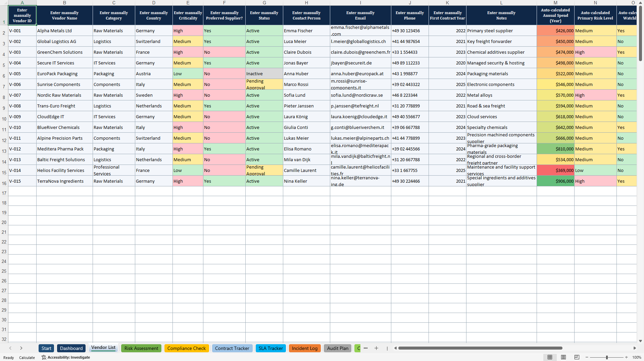Image resolution: width=644 pixels, height=361 pixels.
Task: Click the horizontal scrollbar left arrow
Action: pyautogui.click(x=395, y=348)
